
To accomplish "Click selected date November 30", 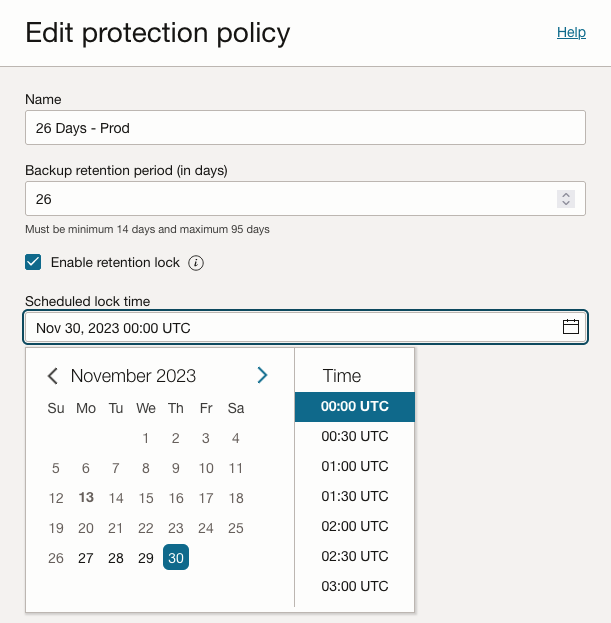I will pos(176,558).
